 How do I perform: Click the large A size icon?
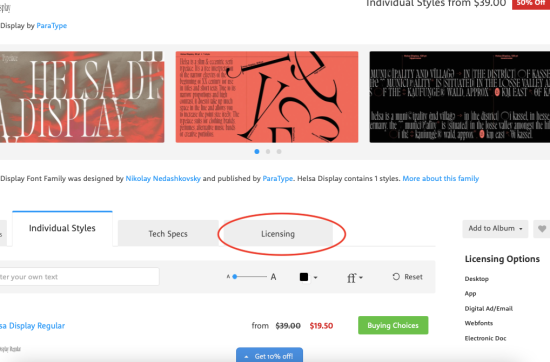click(x=273, y=277)
